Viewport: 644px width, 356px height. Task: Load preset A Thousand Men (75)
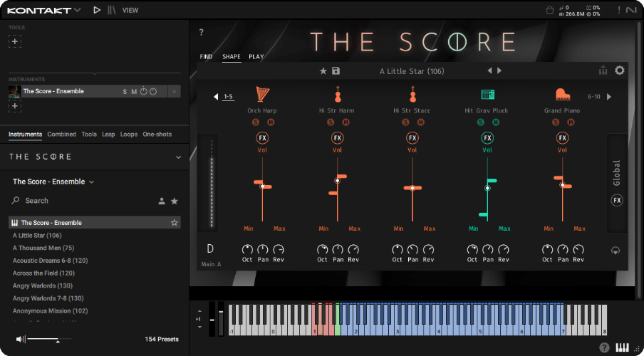point(43,248)
